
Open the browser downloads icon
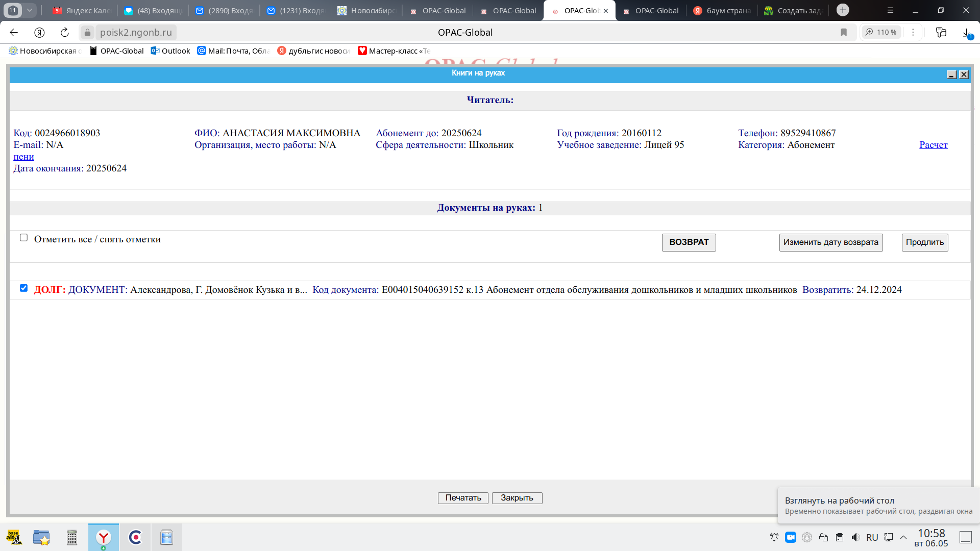966,32
